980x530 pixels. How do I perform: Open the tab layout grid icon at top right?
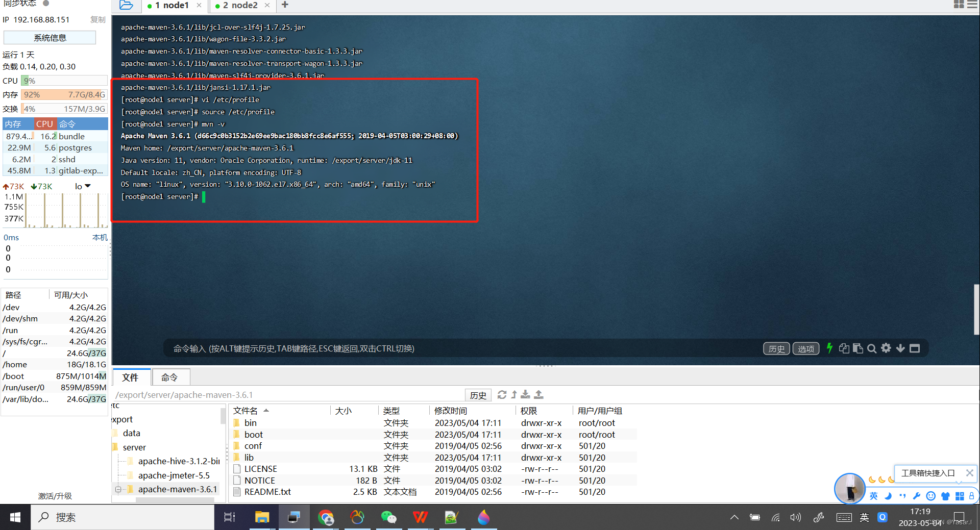click(x=960, y=4)
